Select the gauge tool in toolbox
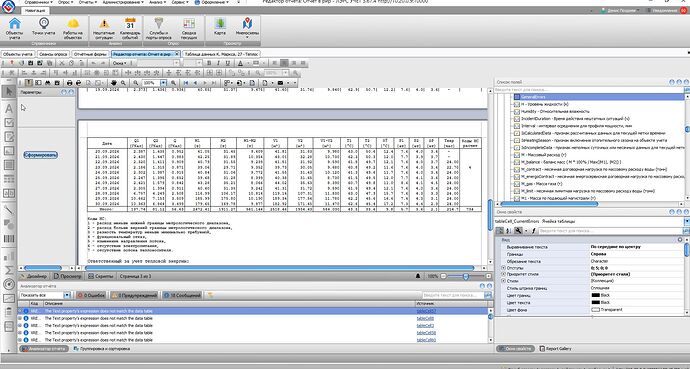Image resolution: width=690 pixels, height=369 pixels. [x=9, y=284]
